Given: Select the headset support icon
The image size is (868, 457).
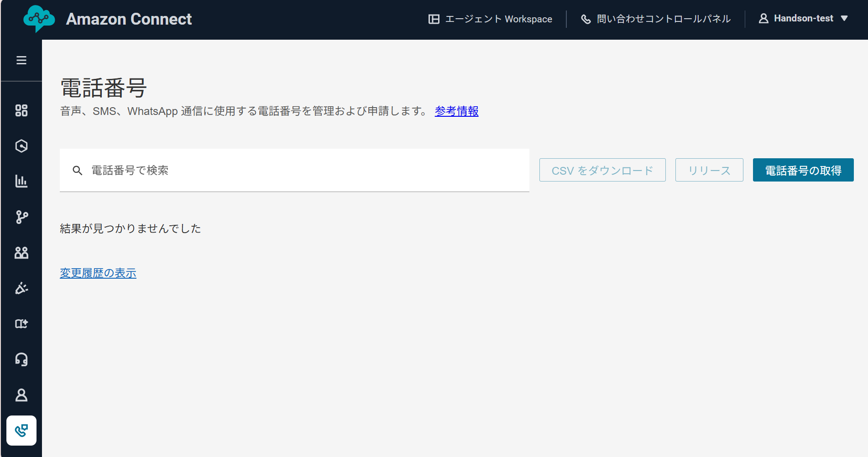Looking at the screenshot, I should click(x=21, y=359).
